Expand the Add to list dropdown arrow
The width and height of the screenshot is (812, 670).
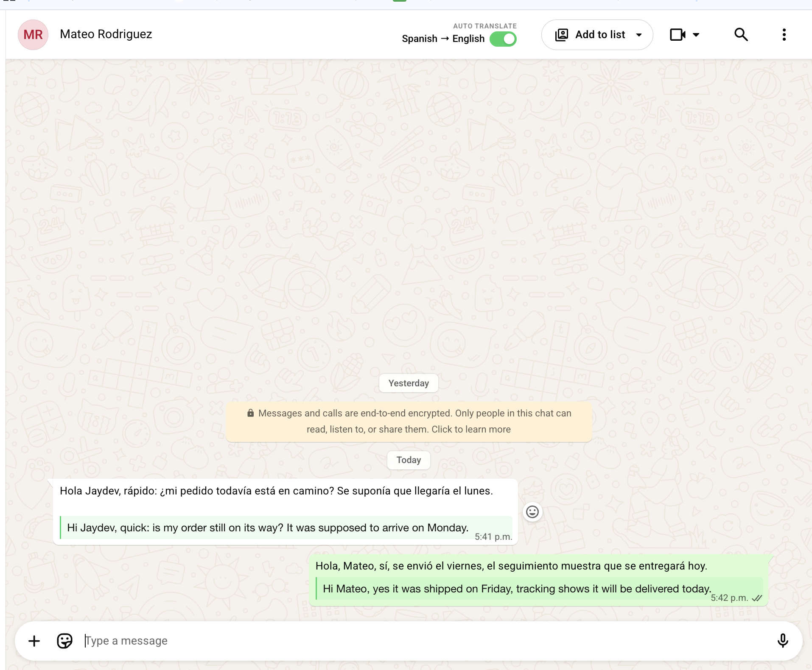(639, 35)
